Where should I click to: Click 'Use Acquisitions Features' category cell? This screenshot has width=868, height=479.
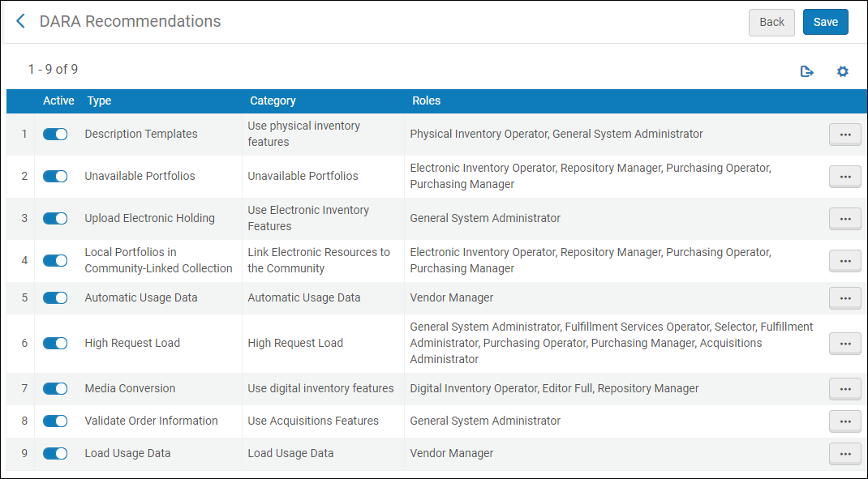click(x=313, y=421)
